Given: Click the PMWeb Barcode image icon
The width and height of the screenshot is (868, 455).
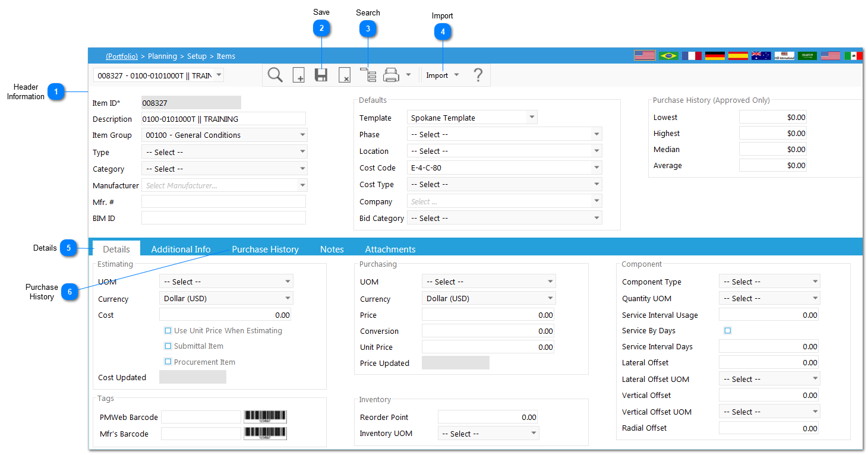Looking at the screenshot, I should [265, 417].
